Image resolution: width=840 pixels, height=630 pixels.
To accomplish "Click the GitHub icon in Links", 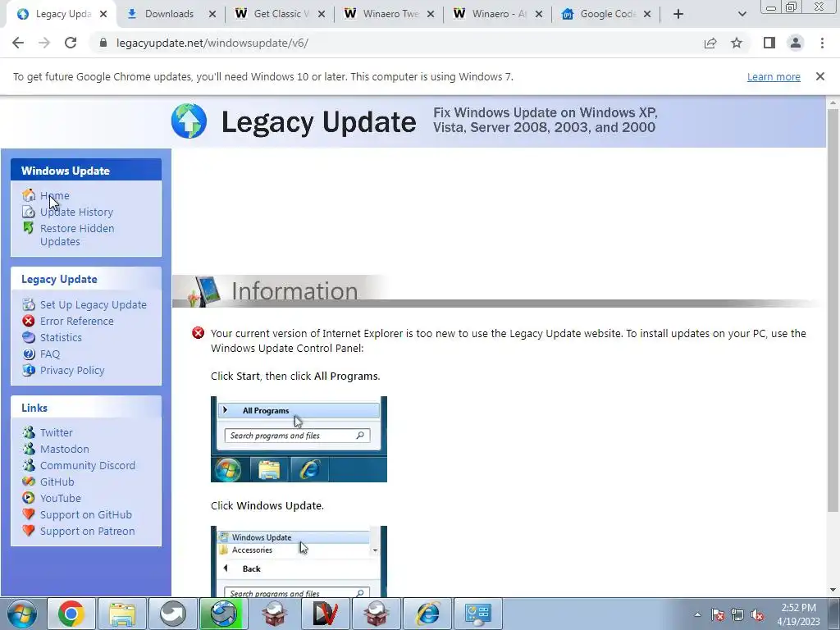I will pyautogui.click(x=29, y=482).
